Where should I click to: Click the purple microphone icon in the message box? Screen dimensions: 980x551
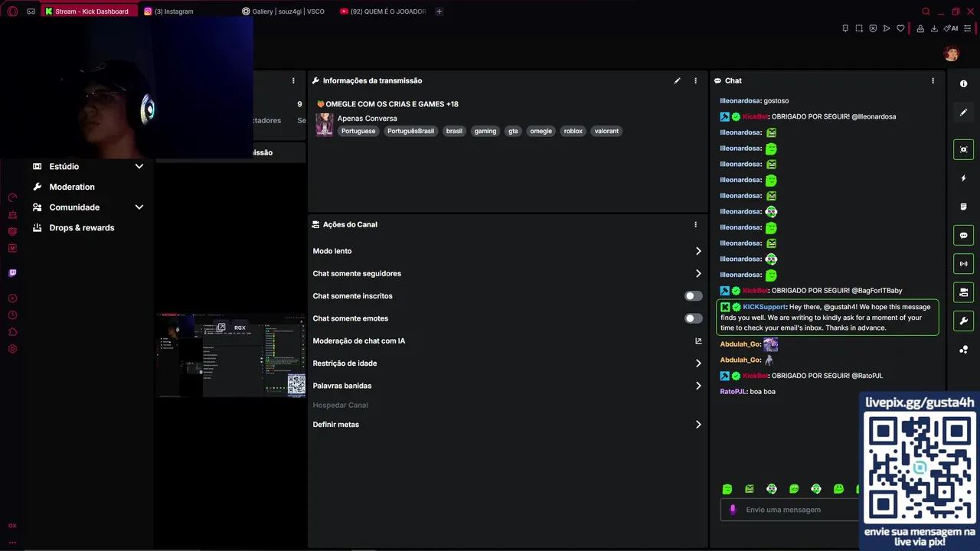coord(733,510)
